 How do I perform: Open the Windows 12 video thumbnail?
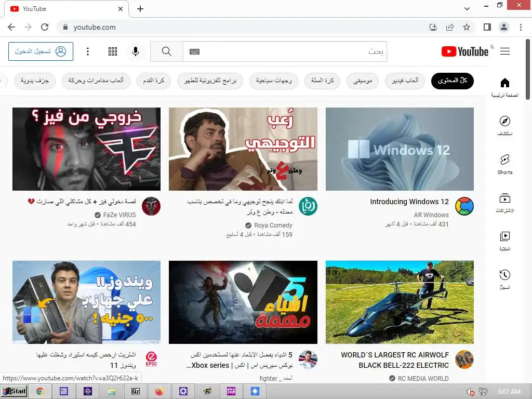[400, 149]
